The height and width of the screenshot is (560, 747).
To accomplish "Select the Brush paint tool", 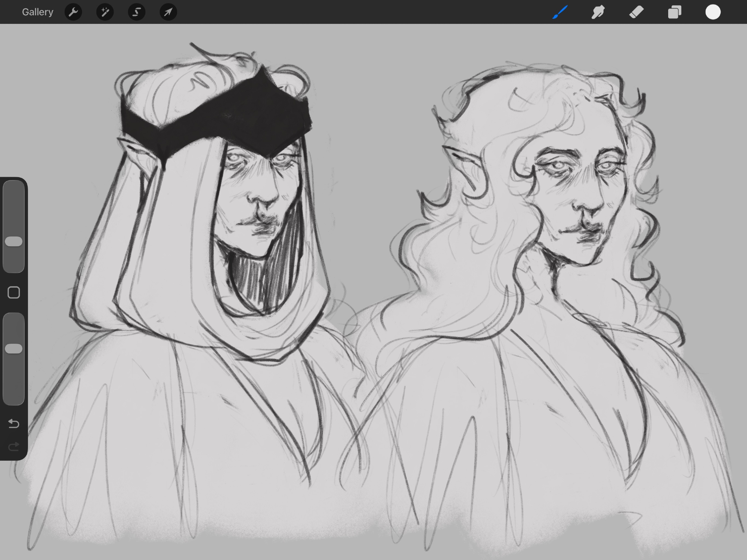I will [560, 12].
